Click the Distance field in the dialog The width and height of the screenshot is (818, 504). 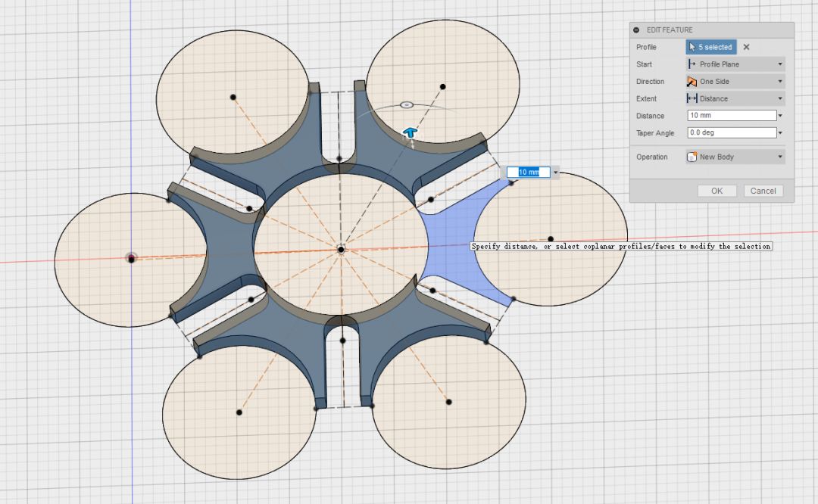(x=732, y=115)
